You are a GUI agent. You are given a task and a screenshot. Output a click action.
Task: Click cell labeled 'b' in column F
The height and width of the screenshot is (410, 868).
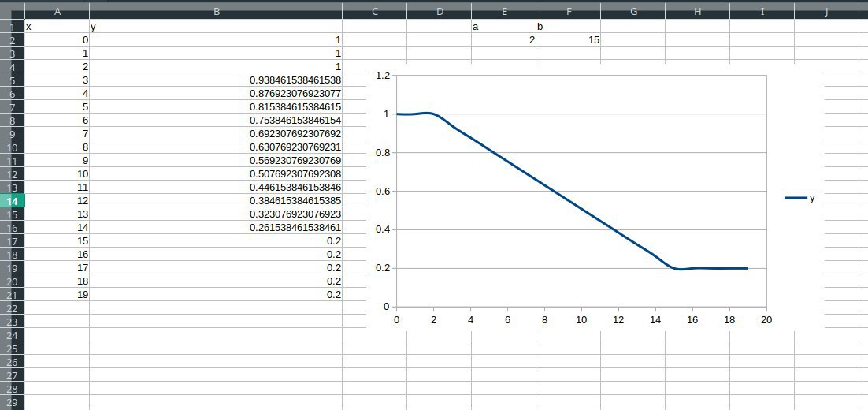click(x=569, y=26)
